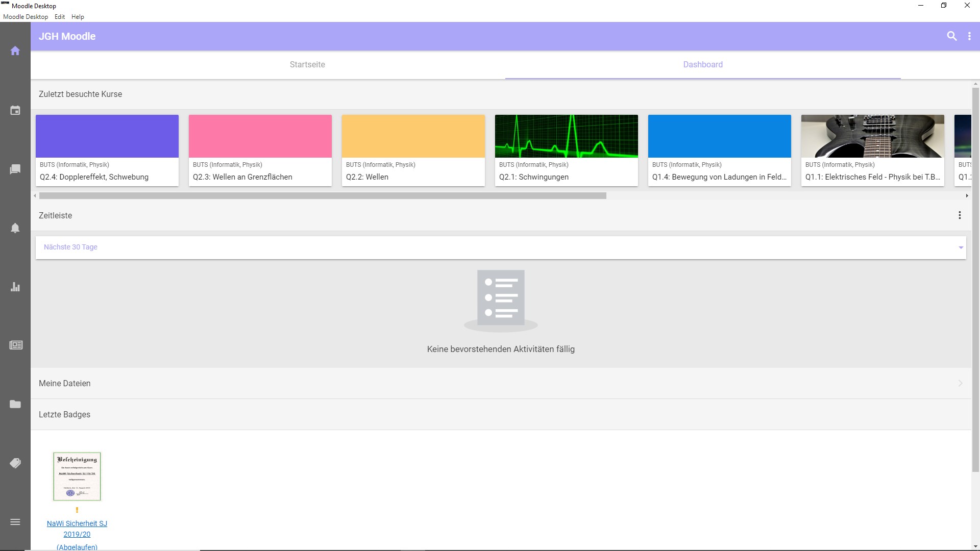The image size is (980, 551).
Task: Open the Q2.1: Schwingungen course thumbnail
Action: (x=566, y=136)
